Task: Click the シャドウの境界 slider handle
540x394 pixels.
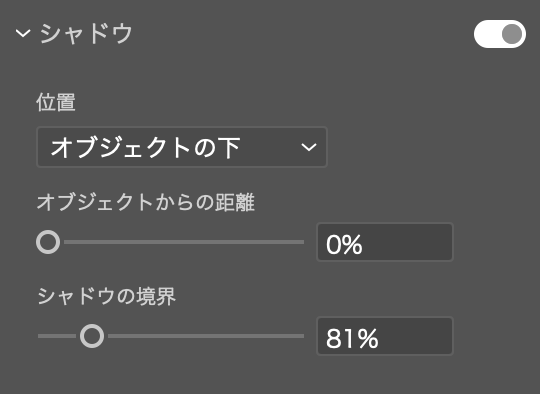Action: (92, 336)
